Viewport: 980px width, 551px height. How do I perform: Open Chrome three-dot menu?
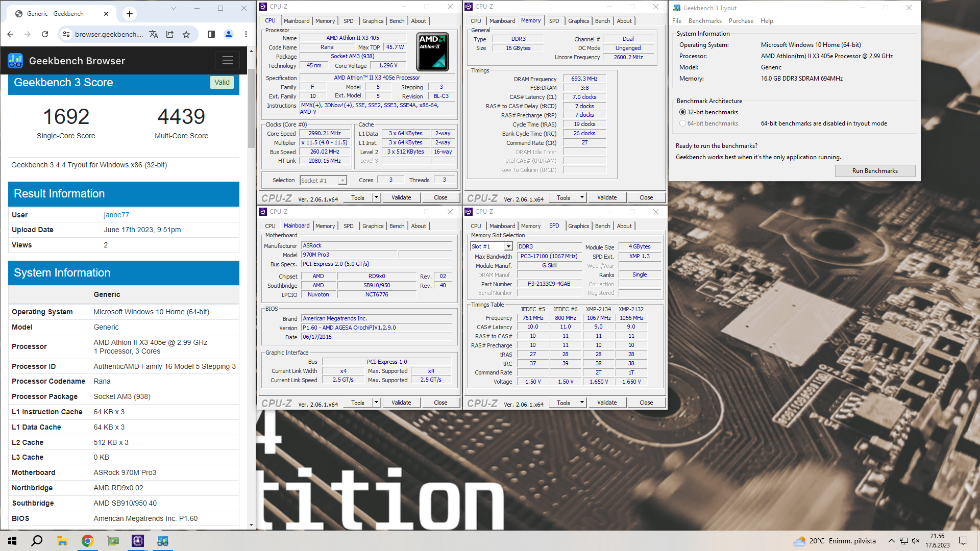click(x=246, y=34)
